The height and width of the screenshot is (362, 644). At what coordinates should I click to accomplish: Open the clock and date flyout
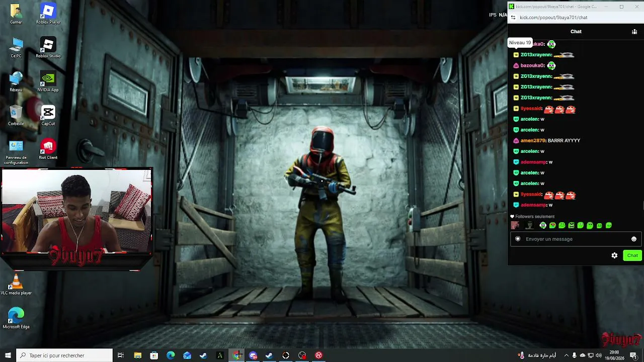pos(614,355)
